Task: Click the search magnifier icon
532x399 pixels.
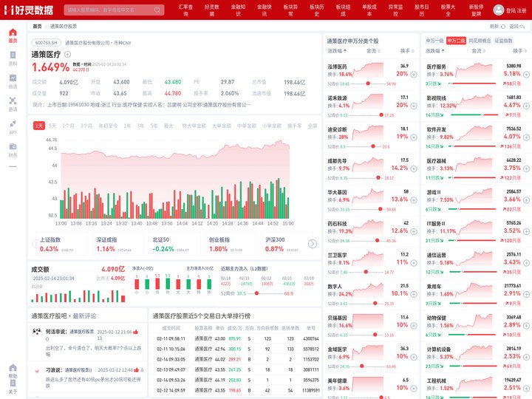Action: pos(157,10)
